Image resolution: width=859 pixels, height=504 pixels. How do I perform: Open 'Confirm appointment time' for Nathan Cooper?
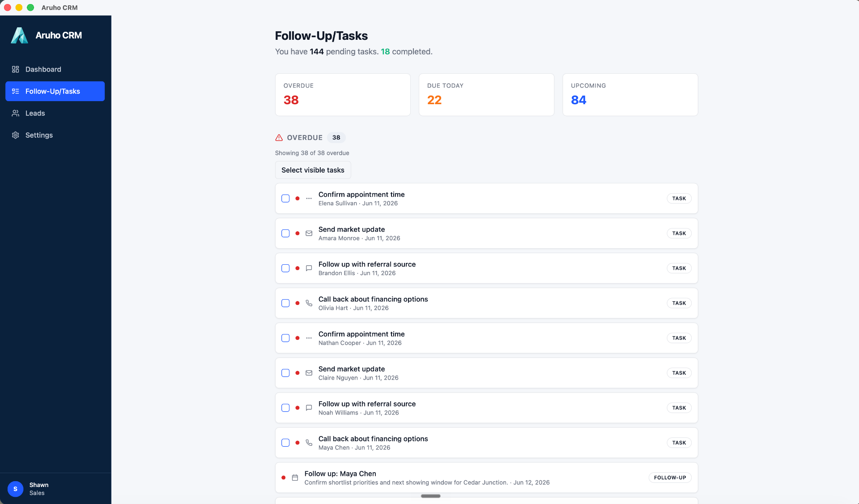361,334
